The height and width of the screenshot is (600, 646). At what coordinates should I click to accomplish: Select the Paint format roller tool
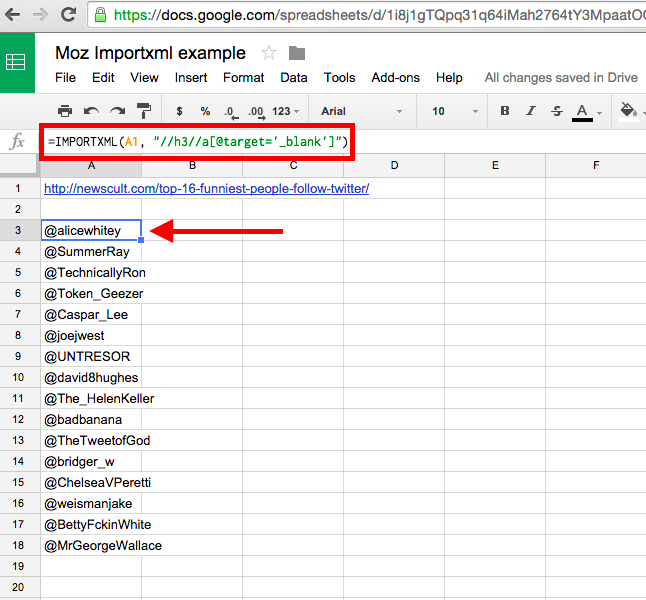tap(144, 111)
